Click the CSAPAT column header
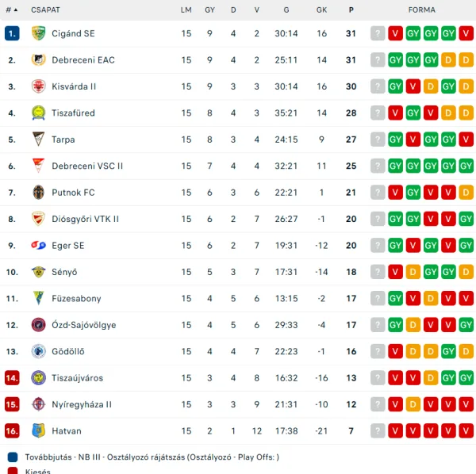 coord(45,10)
